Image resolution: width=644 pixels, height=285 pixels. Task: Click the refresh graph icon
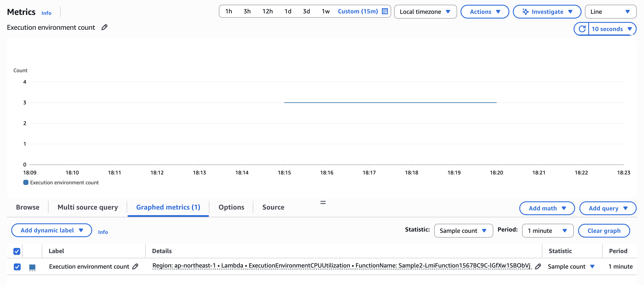[582, 29]
